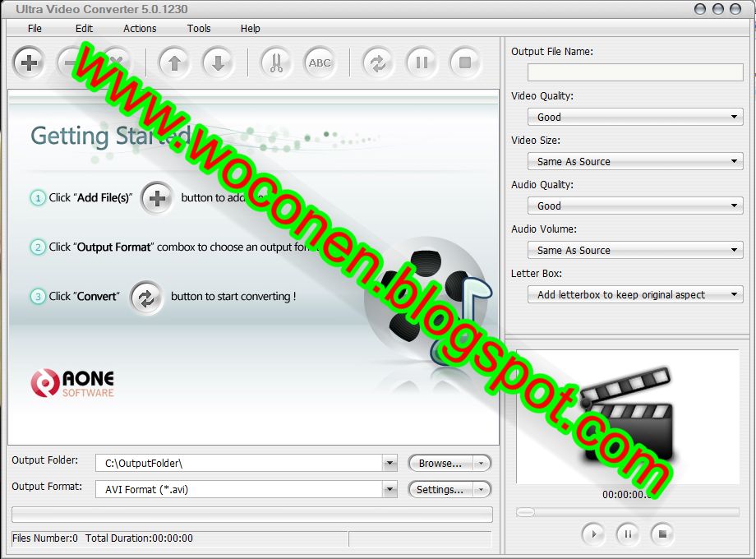The image size is (756, 559).
Task: Open the Edit menu
Action: 84,29
